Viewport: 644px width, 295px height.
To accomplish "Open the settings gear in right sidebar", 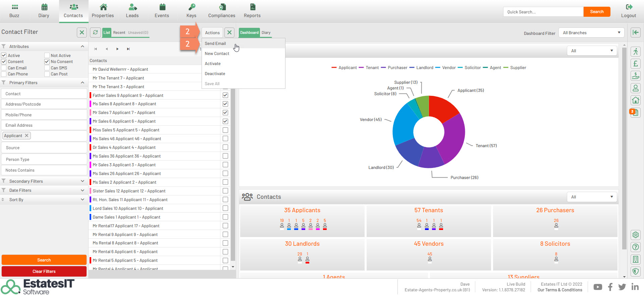I will [x=635, y=235].
